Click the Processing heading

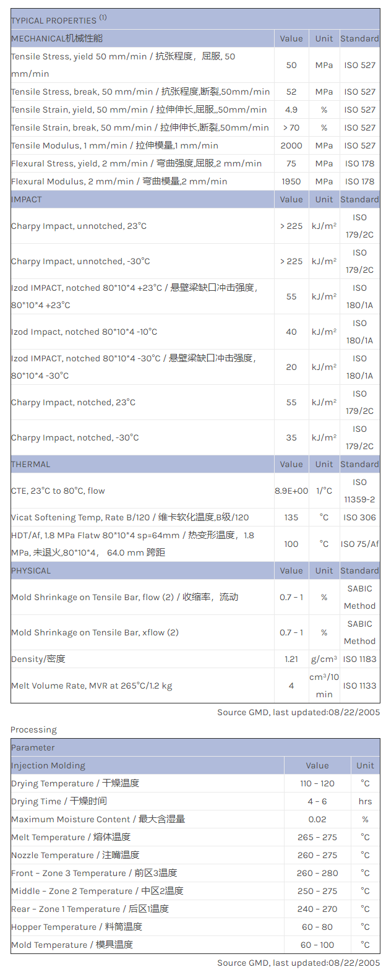coord(33,729)
